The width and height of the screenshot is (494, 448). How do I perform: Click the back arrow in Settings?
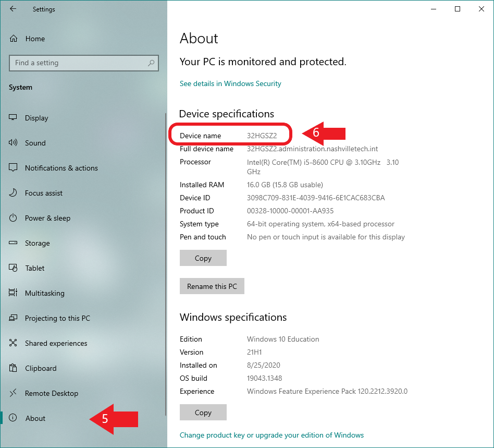pos(13,9)
